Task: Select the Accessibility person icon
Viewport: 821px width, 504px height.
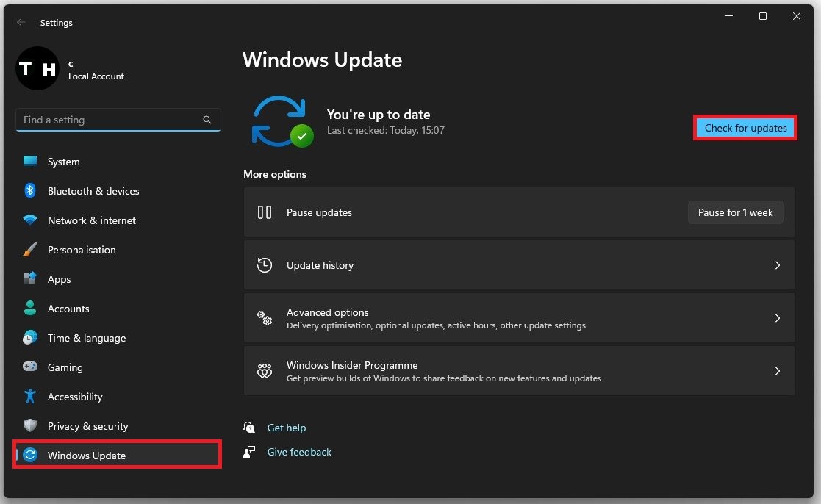Action: click(30, 397)
